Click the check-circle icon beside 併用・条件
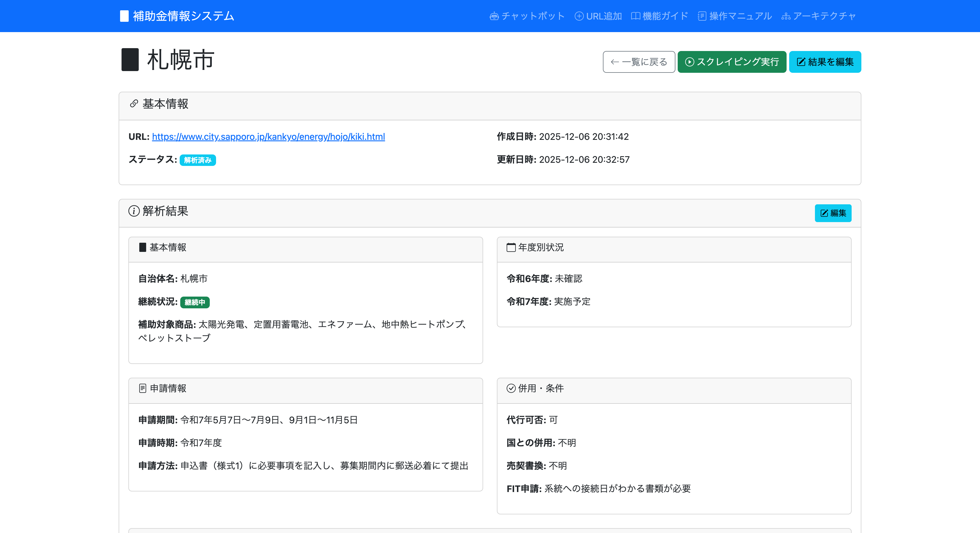 click(x=511, y=389)
